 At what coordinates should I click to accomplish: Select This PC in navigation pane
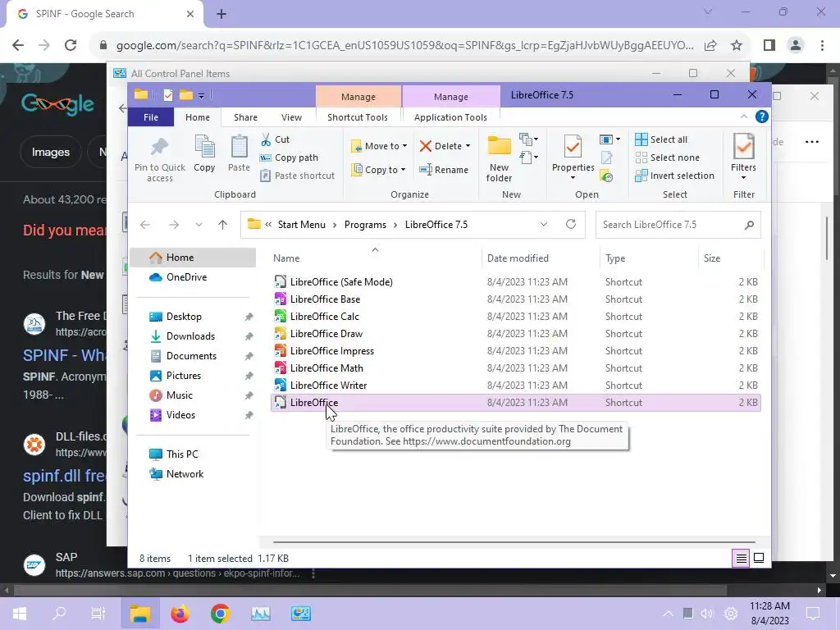(x=181, y=454)
